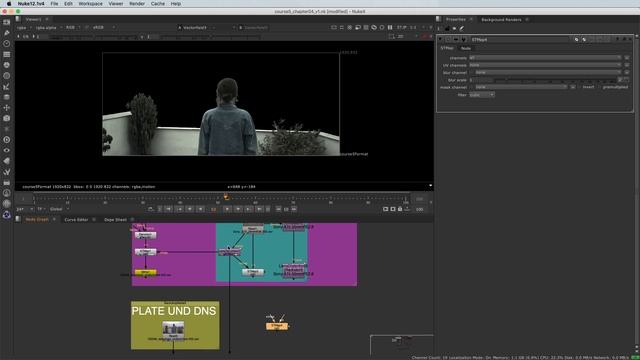Screen dimensions: 640x360
Task: Click the pencil edit icon in Properties toolbar
Action: click(x=462, y=28)
